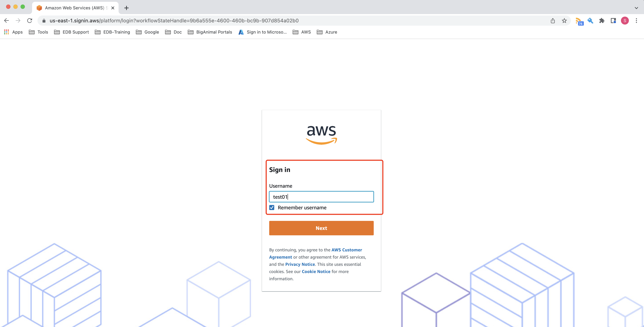The width and height of the screenshot is (644, 327).
Task: Click the orange Next button
Action: pos(321,228)
